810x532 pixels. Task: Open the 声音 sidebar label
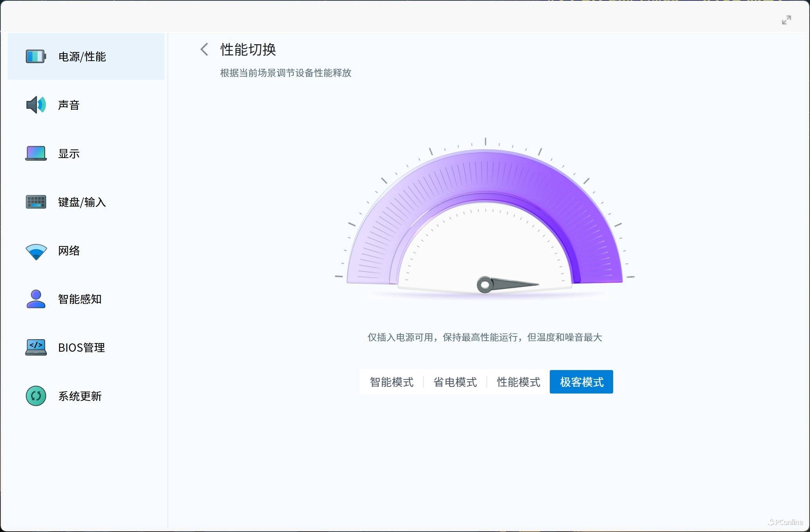click(x=69, y=105)
